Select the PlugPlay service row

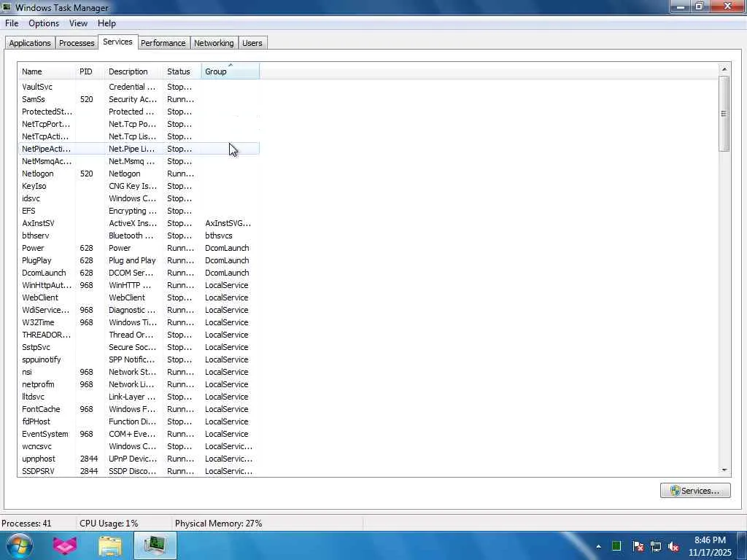coord(139,260)
